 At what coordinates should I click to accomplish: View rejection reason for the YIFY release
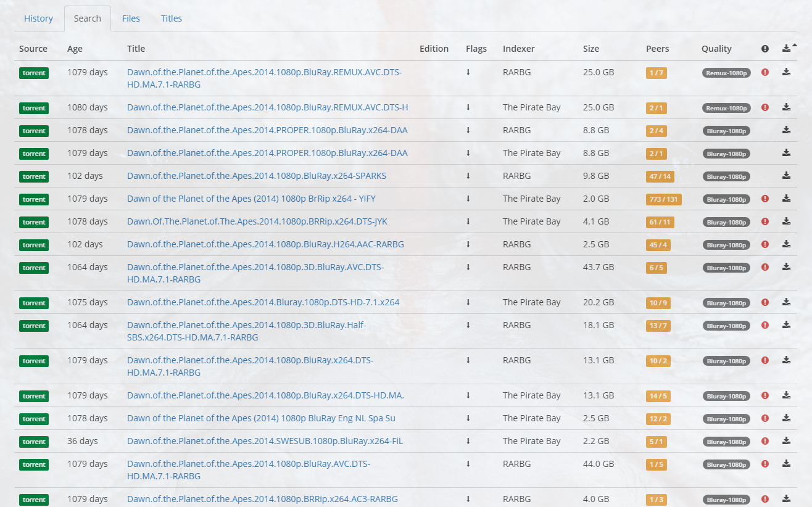[764, 199]
